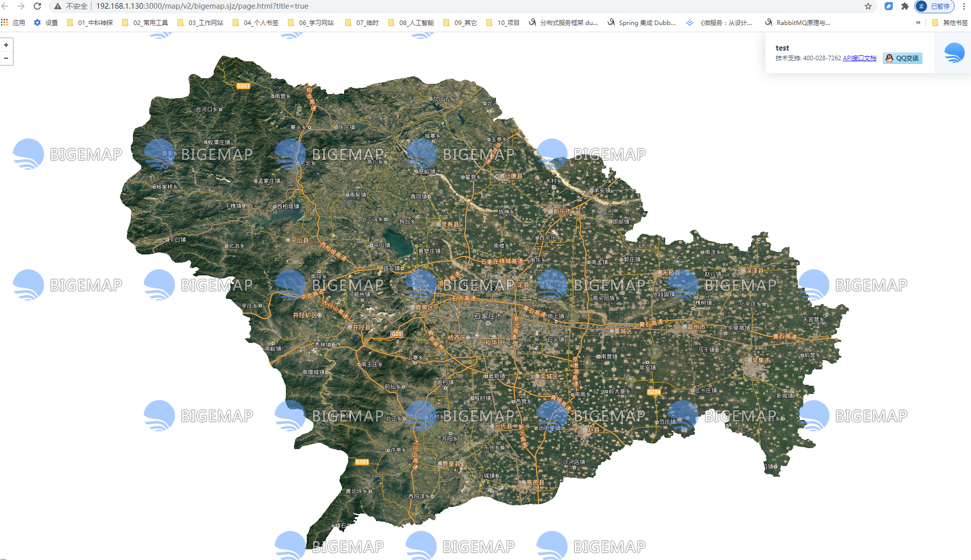Click the 新乐市 label on the map
Screen dimensions: 971x560
(x=562, y=212)
